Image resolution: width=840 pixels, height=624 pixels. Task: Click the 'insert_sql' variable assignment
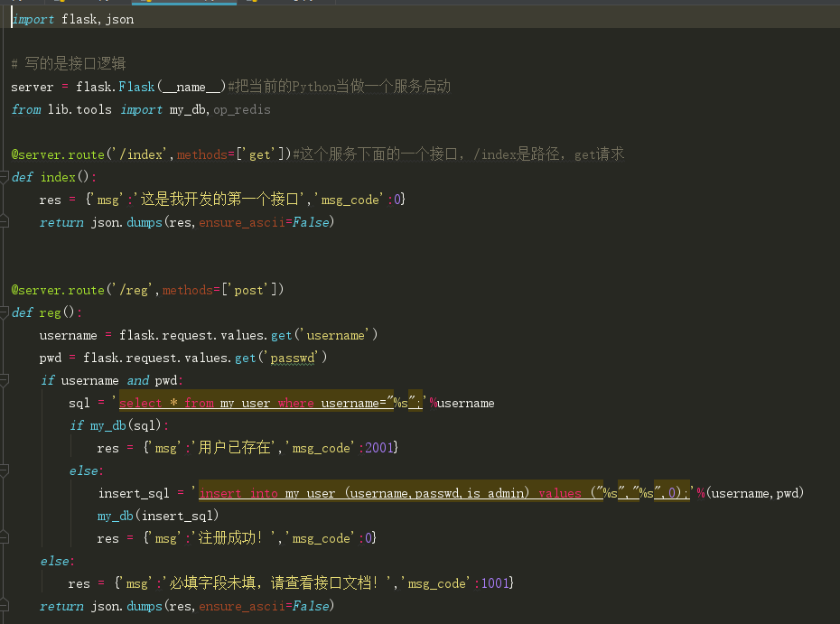pyautogui.click(x=134, y=493)
